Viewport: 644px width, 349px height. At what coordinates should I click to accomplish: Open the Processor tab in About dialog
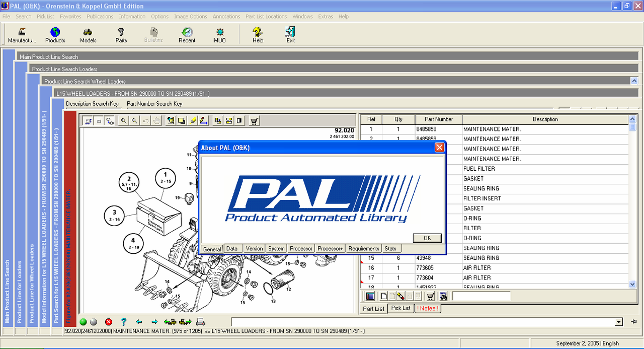301,248
